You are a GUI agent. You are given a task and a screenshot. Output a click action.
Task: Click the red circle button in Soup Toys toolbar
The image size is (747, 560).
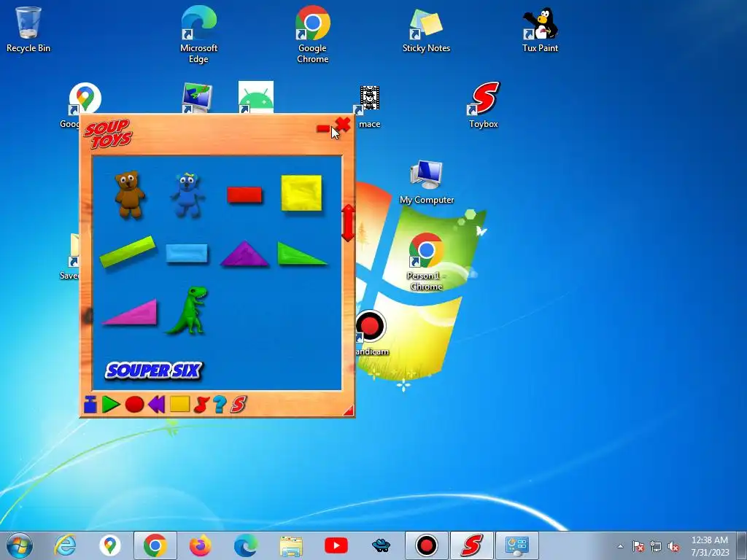134,404
